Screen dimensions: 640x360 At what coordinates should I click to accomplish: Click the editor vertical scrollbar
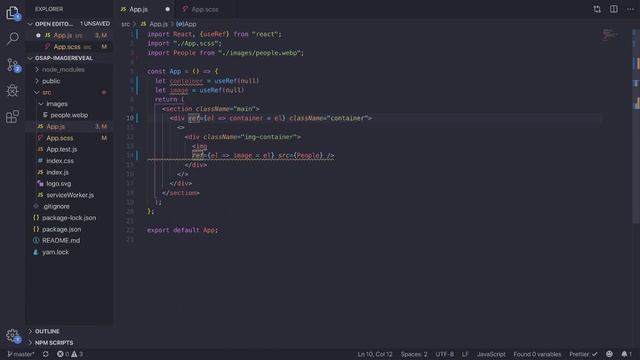pos(636,127)
